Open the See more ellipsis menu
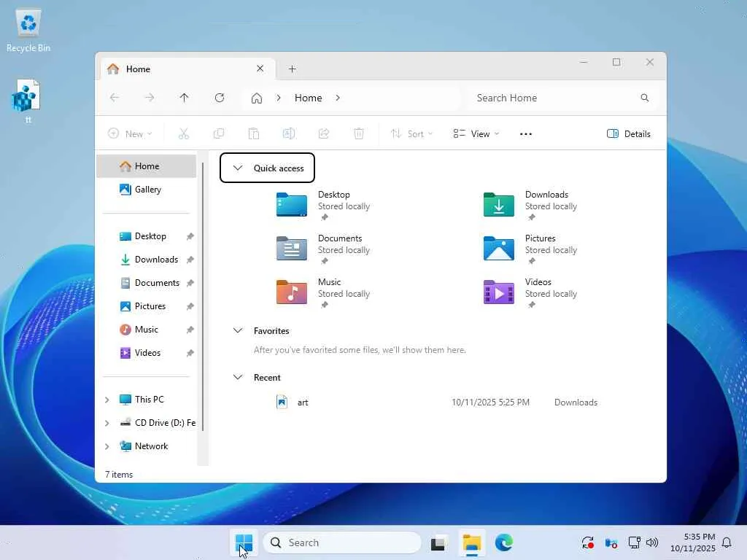The image size is (747, 560). [x=526, y=134]
